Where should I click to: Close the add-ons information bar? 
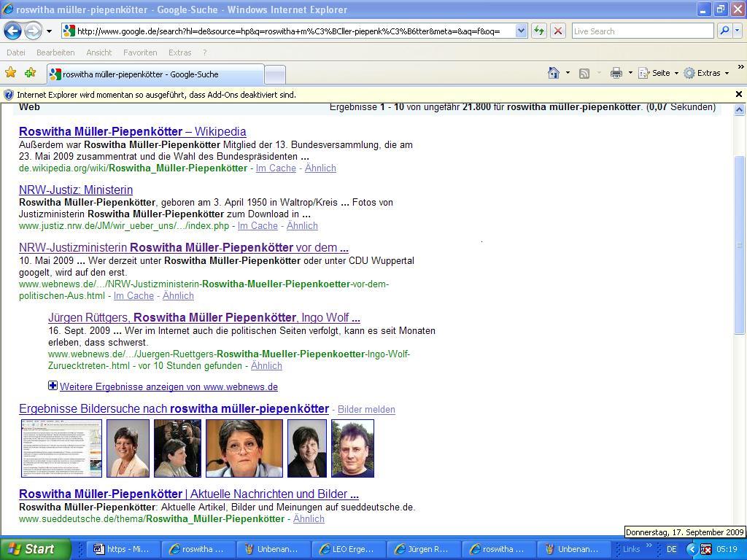pyautogui.click(x=739, y=94)
